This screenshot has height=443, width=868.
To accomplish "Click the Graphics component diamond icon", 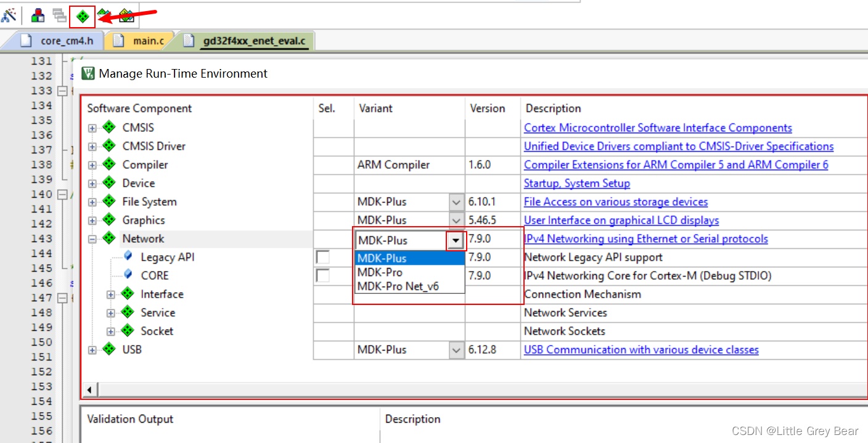I will click(109, 220).
